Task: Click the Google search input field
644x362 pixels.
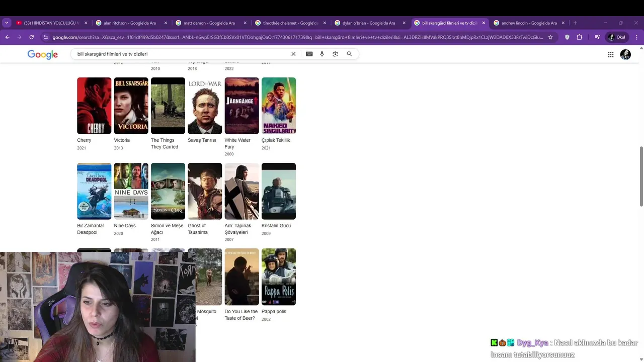Action: click(x=181, y=54)
